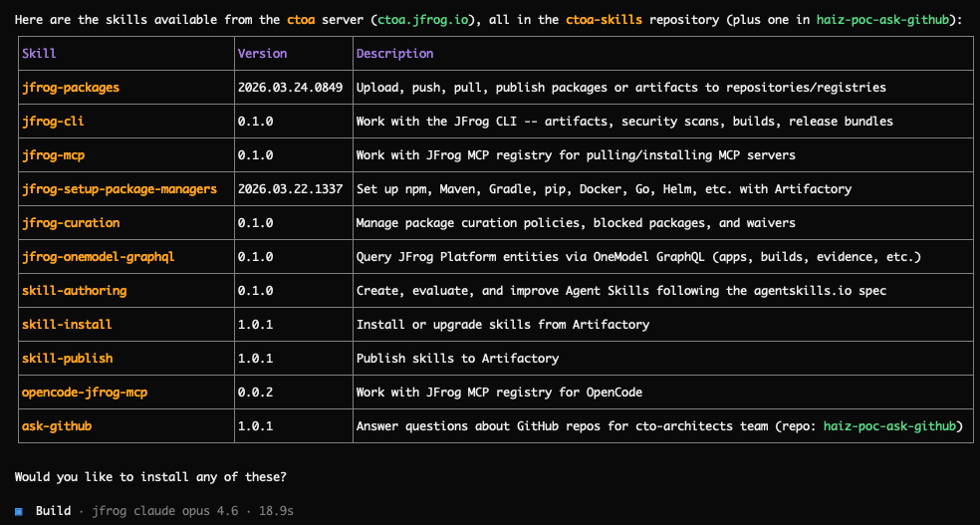Screen dimensions: 980x525
Task: Click haiz-poc-ask-github in the intro sentence
Action: [x=883, y=19]
